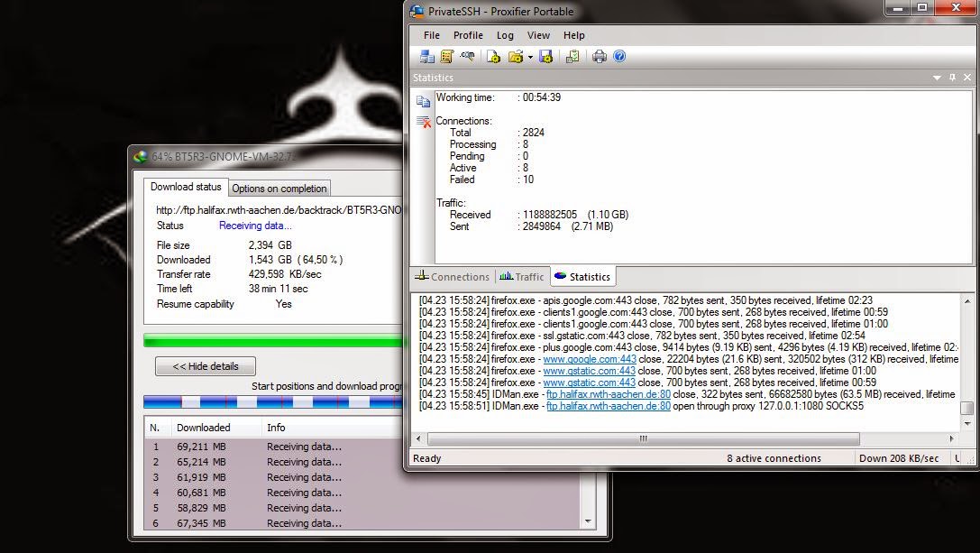Click the Print toolbar icon

599,57
